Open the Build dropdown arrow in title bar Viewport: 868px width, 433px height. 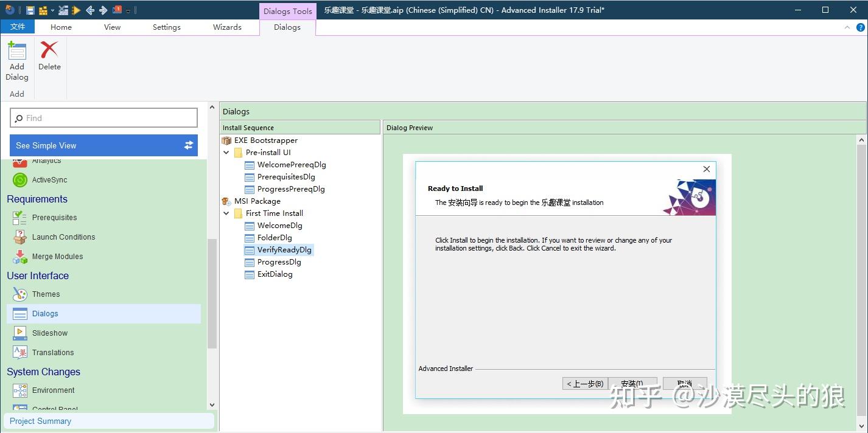[x=53, y=10]
